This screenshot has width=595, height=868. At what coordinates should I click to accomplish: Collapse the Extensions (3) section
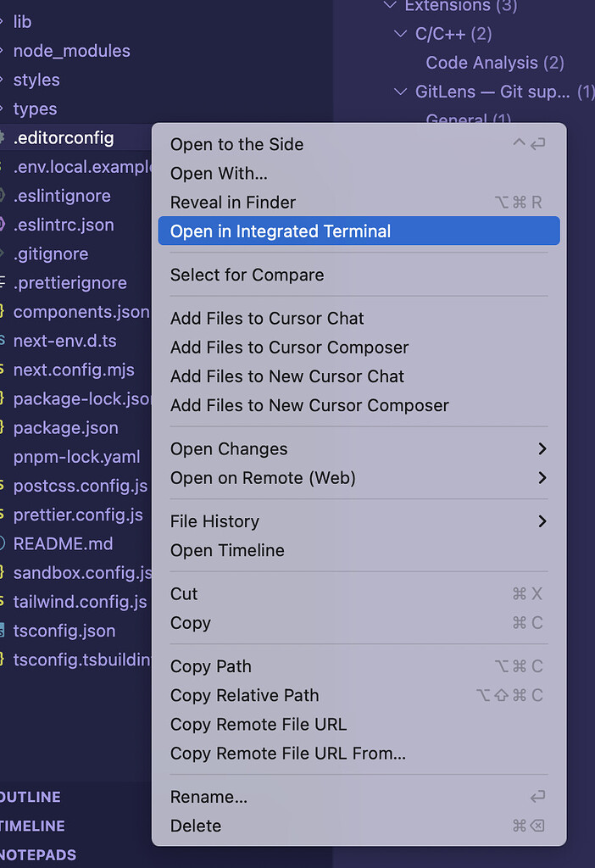pos(390,7)
